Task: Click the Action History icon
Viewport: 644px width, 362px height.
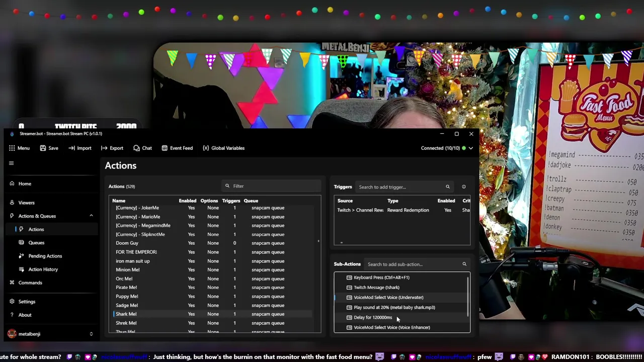Action: (21, 269)
